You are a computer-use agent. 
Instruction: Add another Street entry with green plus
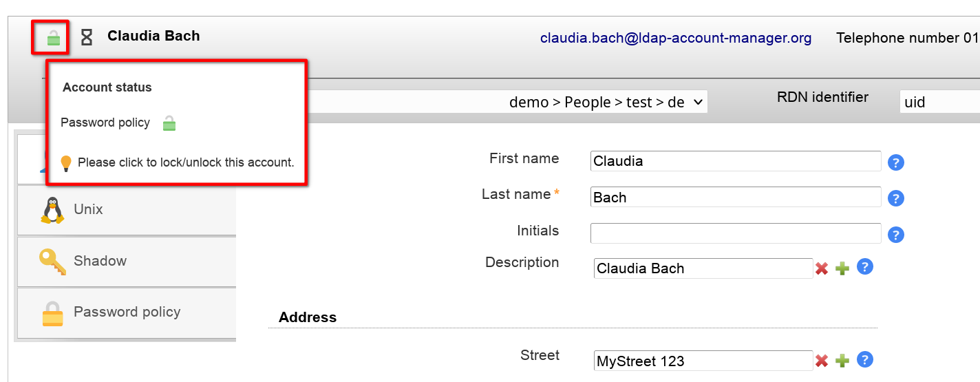click(842, 361)
